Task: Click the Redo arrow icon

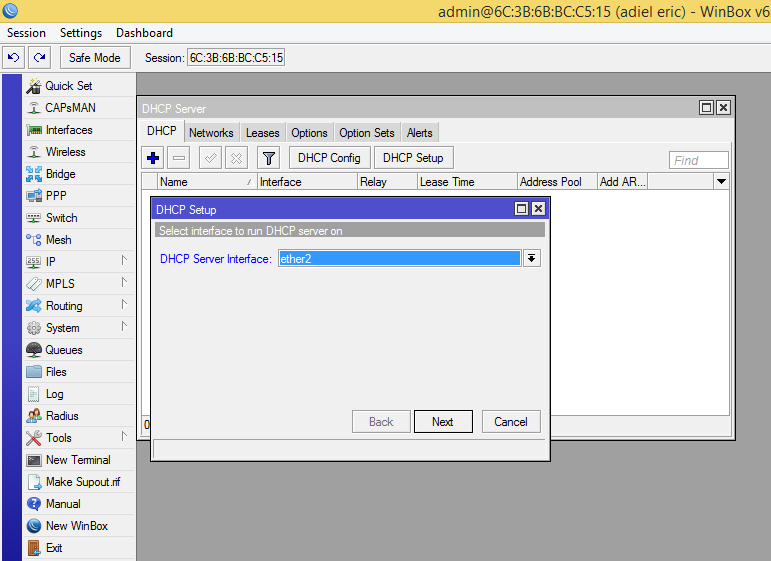Action: tap(39, 58)
